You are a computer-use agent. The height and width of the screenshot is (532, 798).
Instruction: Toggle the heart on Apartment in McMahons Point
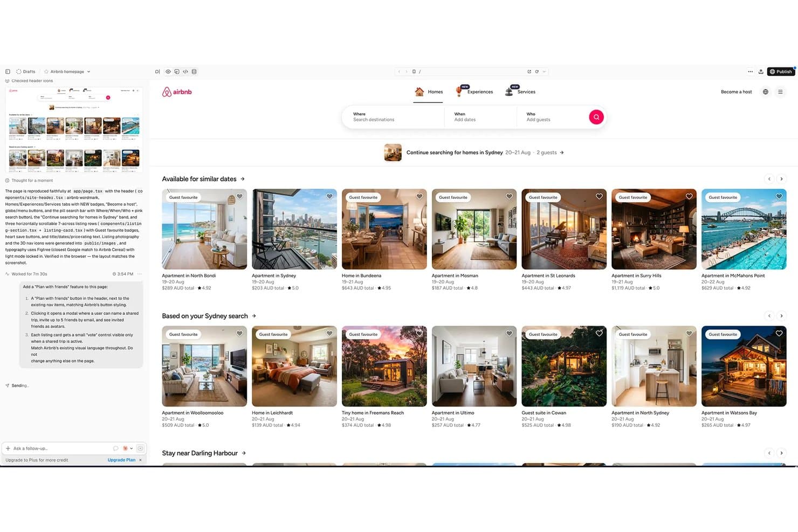pyautogui.click(x=779, y=197)
